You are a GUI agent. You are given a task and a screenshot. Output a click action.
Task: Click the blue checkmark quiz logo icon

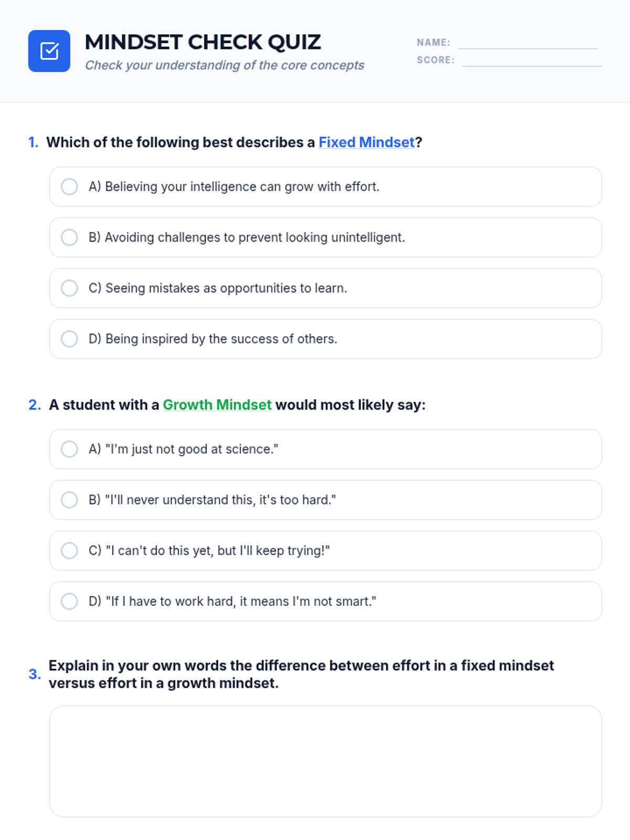[x=49, y=51]
